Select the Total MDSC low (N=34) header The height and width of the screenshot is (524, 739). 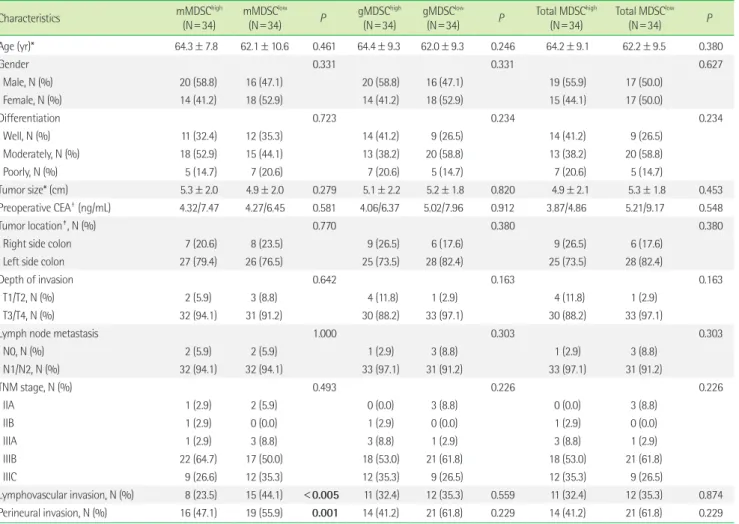coord(644,18)
